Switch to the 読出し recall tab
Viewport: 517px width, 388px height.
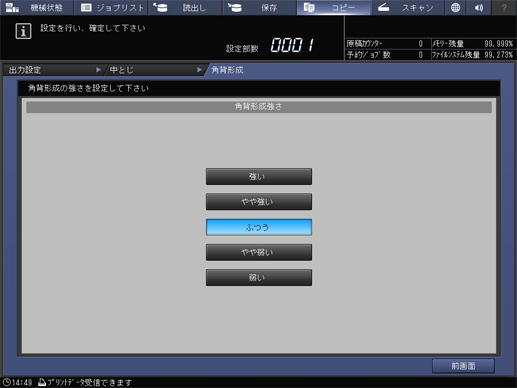tap(185, 7)
